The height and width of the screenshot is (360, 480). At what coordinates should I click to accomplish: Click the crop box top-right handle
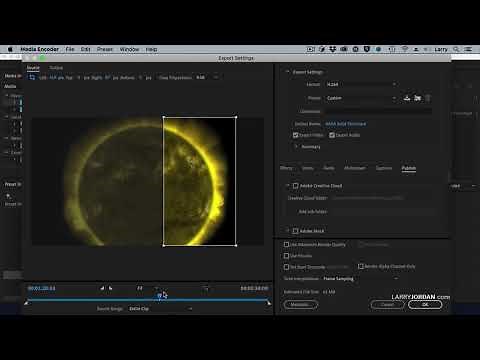(236, 117)
